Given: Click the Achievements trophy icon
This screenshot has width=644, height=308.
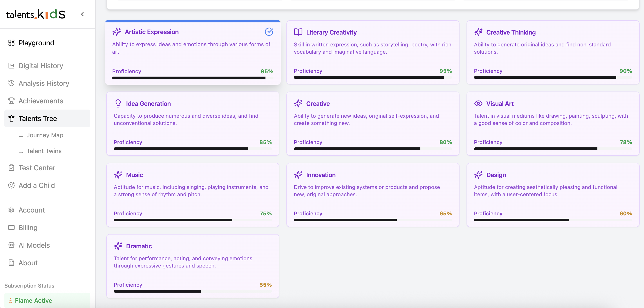Looking at the screenshot, I should click(11, 101).
